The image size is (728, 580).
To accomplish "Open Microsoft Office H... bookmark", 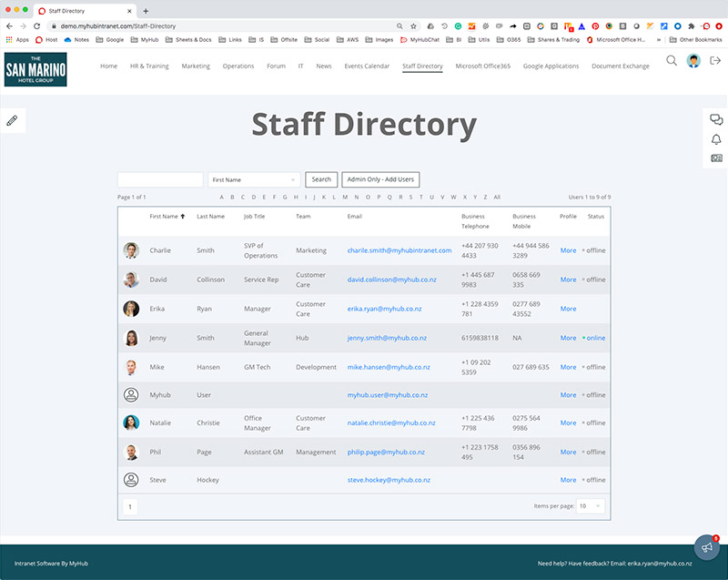I will pos(616,39).
